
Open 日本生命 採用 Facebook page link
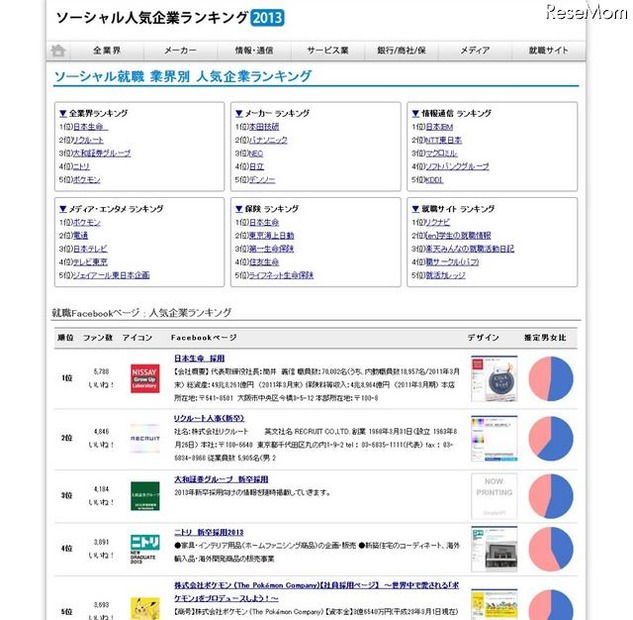pos(199,358)
